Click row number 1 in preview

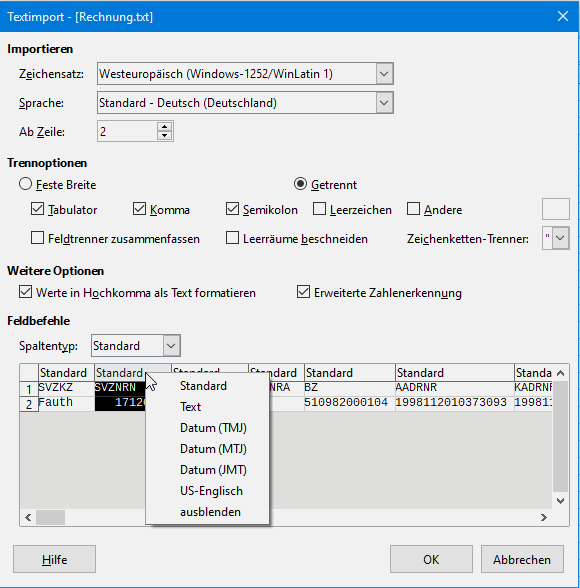pyautogui.click(x=29, y=389)
